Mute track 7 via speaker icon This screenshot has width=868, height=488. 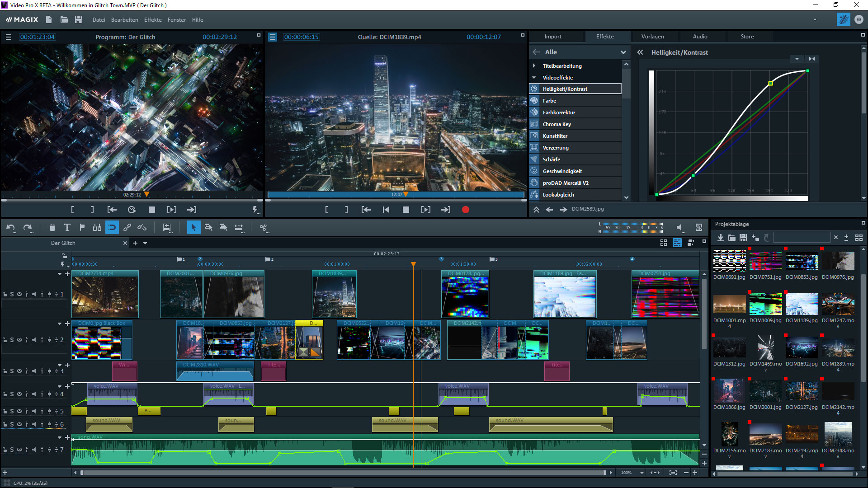[x=34, y=450]
